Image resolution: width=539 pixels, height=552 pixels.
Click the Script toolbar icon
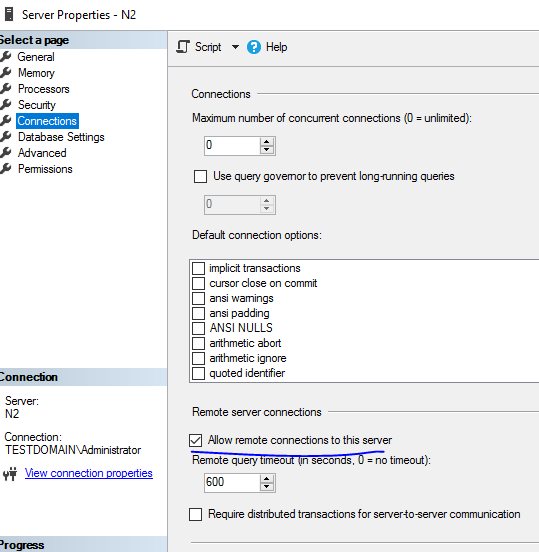(x=183, y=47)
